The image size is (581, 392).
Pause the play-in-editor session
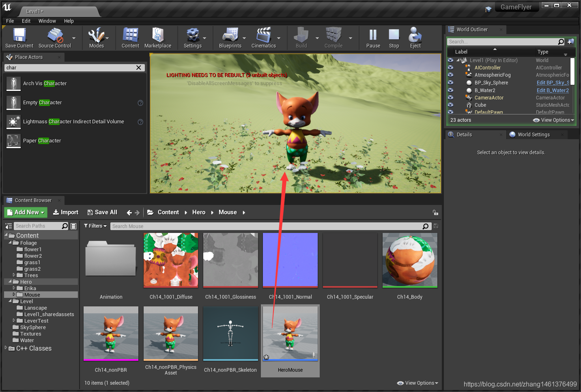373,38
